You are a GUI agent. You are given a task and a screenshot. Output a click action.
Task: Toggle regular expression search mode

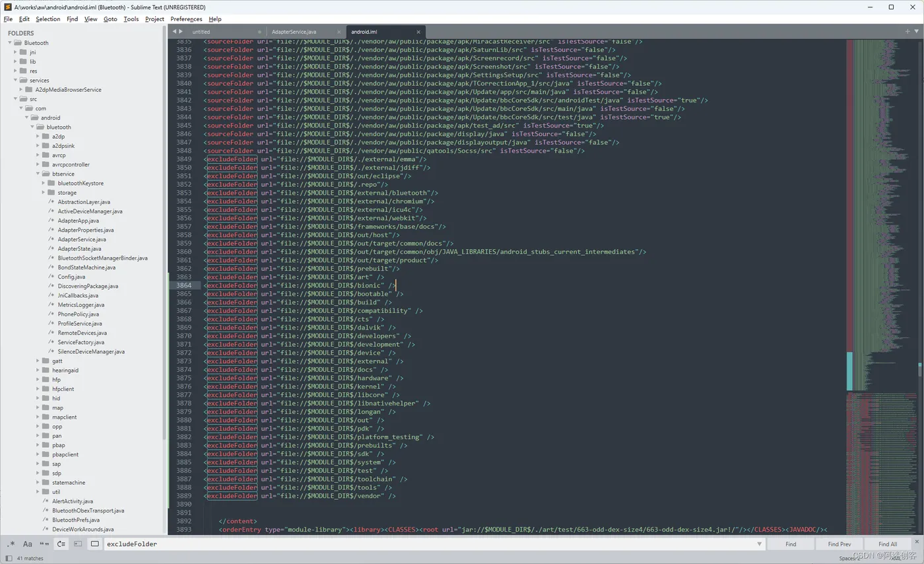tap(11, 544)
